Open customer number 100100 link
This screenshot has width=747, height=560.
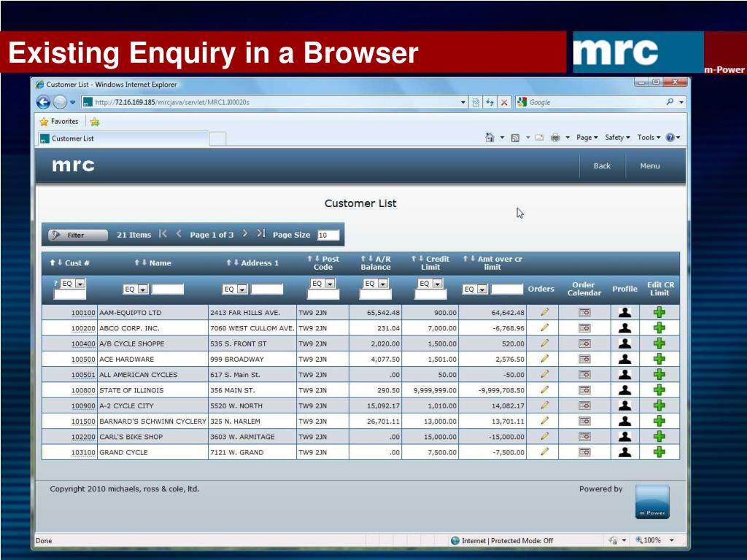pyautogui.click(x=83, y=313)
